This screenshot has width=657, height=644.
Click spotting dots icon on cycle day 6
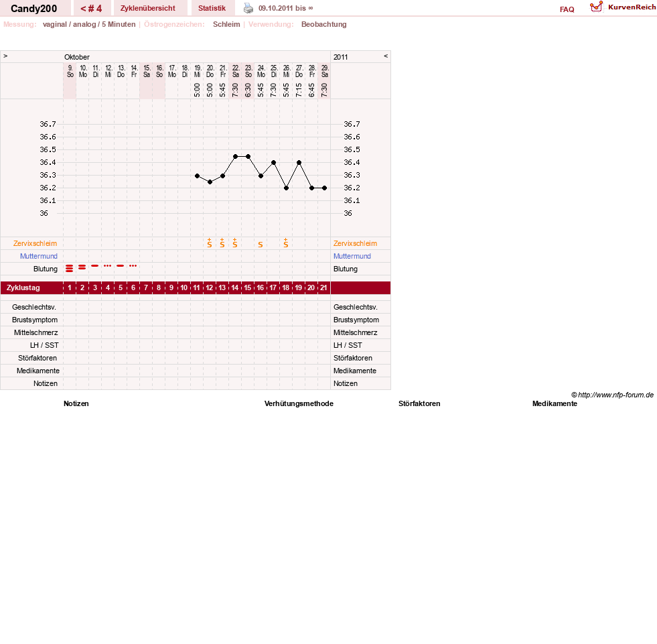coord(133,266)
